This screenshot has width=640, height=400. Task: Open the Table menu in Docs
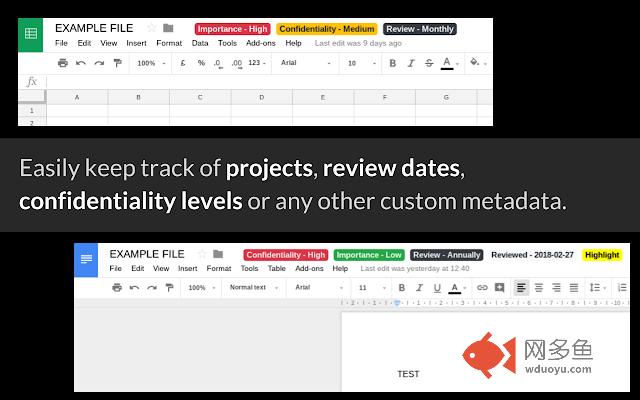pyautogui.click(x=276, y=269)
